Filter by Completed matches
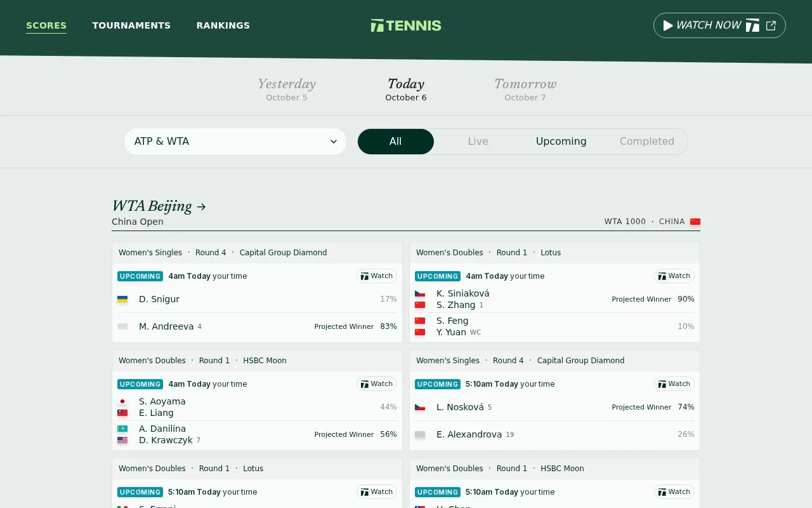Image resolution: width=812 pixels, height=508 pixels. pos(646,142)
